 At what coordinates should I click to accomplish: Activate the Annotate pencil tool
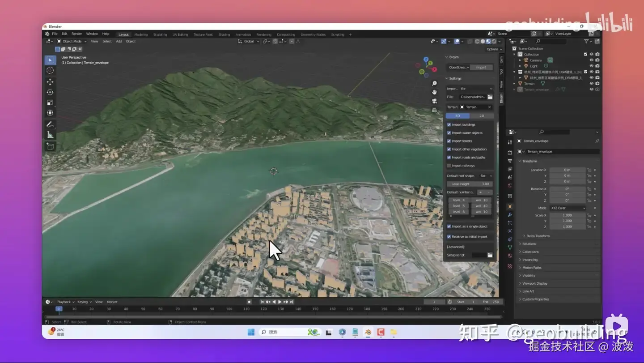point(50,124)
